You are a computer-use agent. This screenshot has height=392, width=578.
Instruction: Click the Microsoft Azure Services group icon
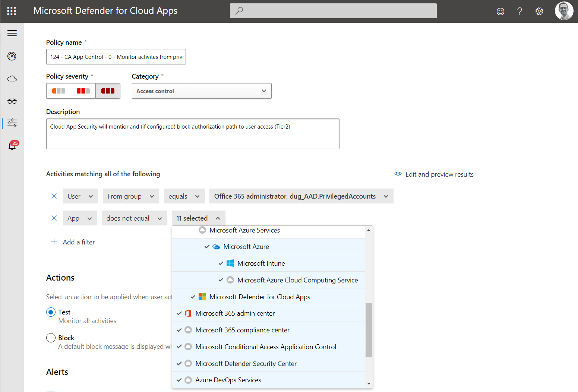(x=202, y=230)
